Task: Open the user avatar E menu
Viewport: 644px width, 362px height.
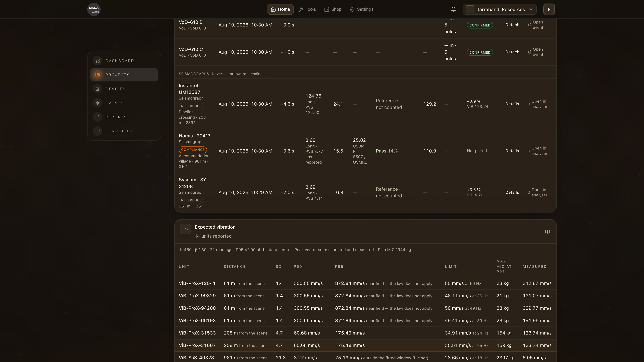Action: pos(549,9)
